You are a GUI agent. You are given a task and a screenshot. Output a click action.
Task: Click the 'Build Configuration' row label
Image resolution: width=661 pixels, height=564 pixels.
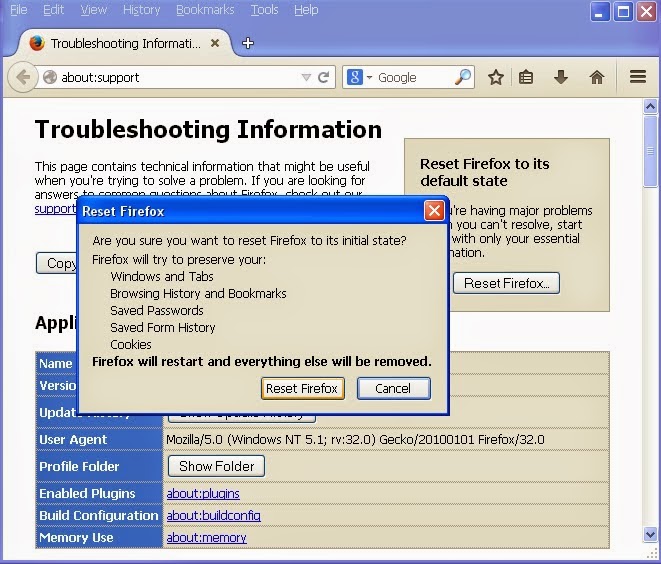99,516
